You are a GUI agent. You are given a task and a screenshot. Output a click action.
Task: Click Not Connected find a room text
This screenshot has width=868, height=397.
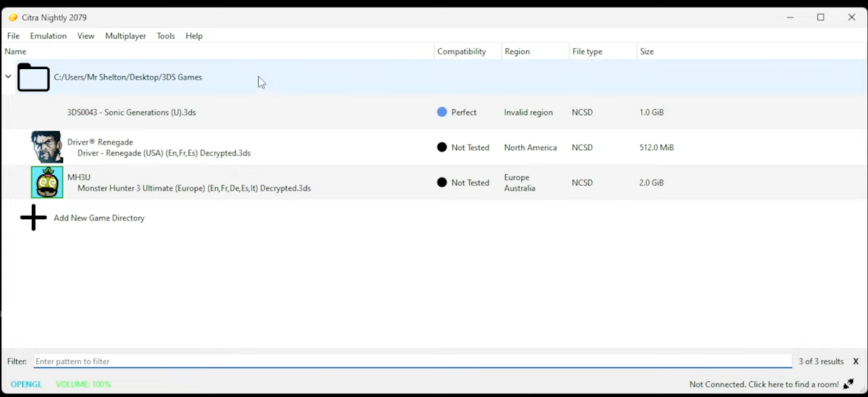coord(764,384)
